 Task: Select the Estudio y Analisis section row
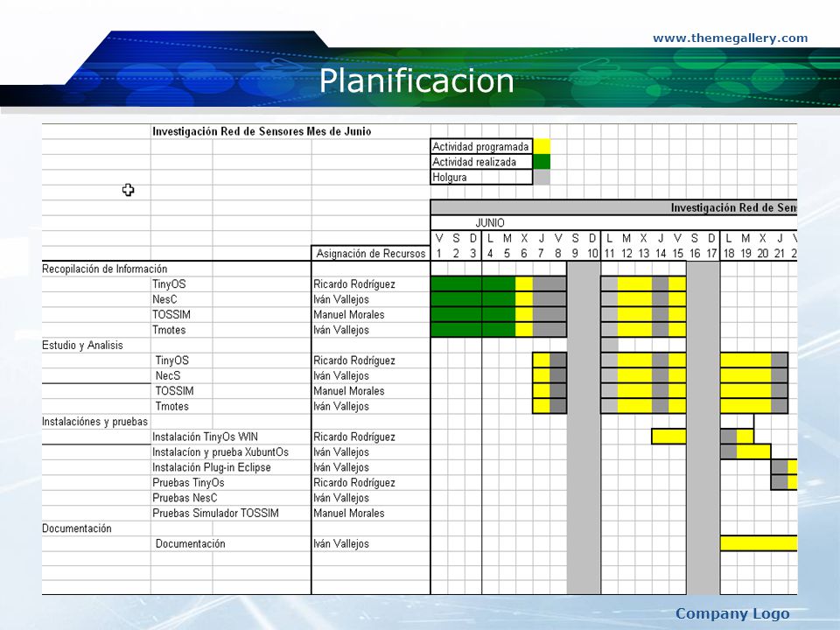coord(82,345)
